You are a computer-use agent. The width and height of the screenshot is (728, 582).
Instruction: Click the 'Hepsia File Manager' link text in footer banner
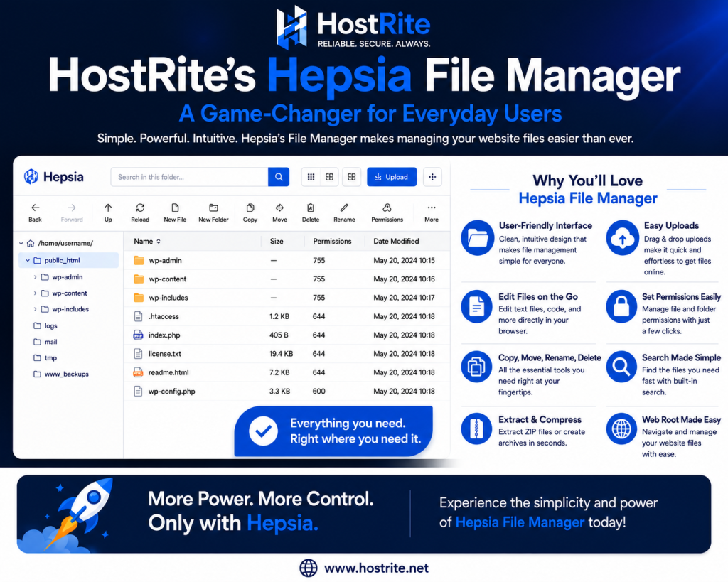520,522
